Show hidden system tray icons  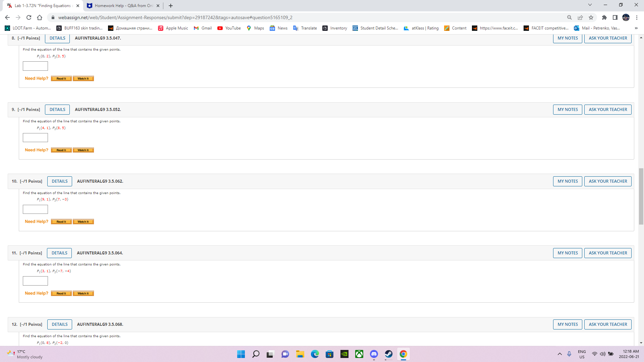pos(559,354)
